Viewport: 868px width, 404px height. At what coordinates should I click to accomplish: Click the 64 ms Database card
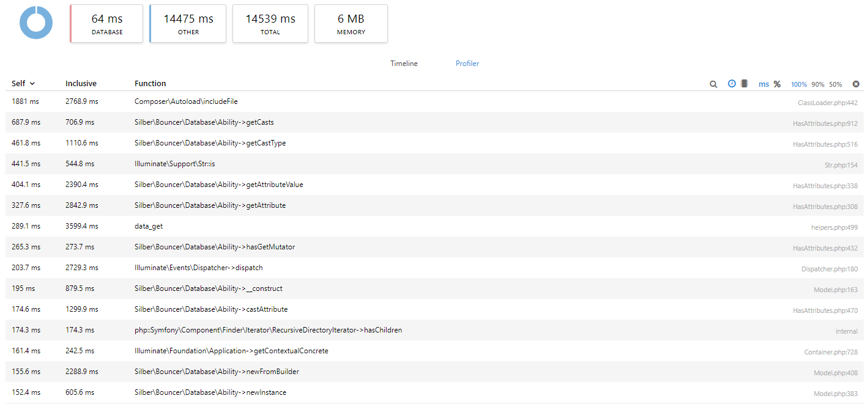click(x=107, y=24)
